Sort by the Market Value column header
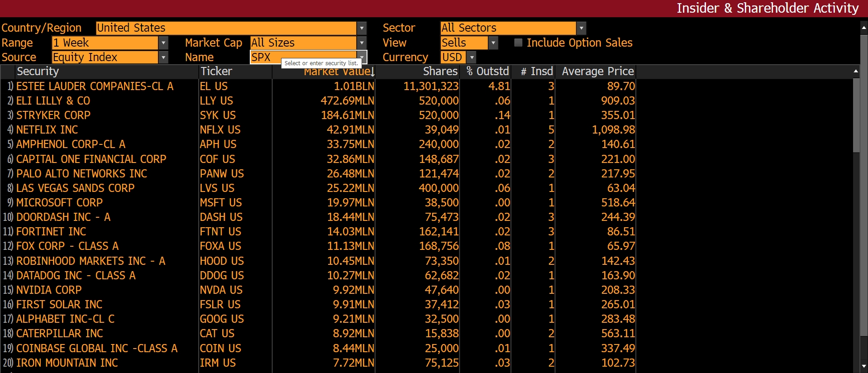The width and height of the screenshot is (868, 373). (337, 72)
